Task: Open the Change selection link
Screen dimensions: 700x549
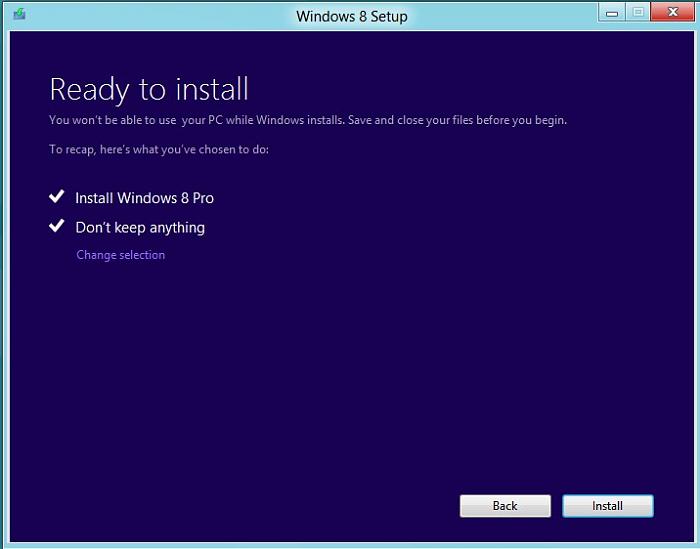Action: [x=121, y=255]
